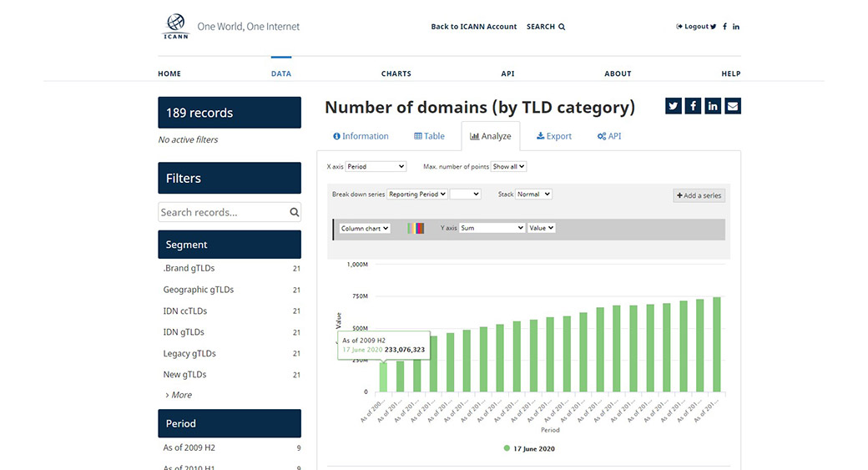Open the Column chart type dropdown

pos(365,228)
